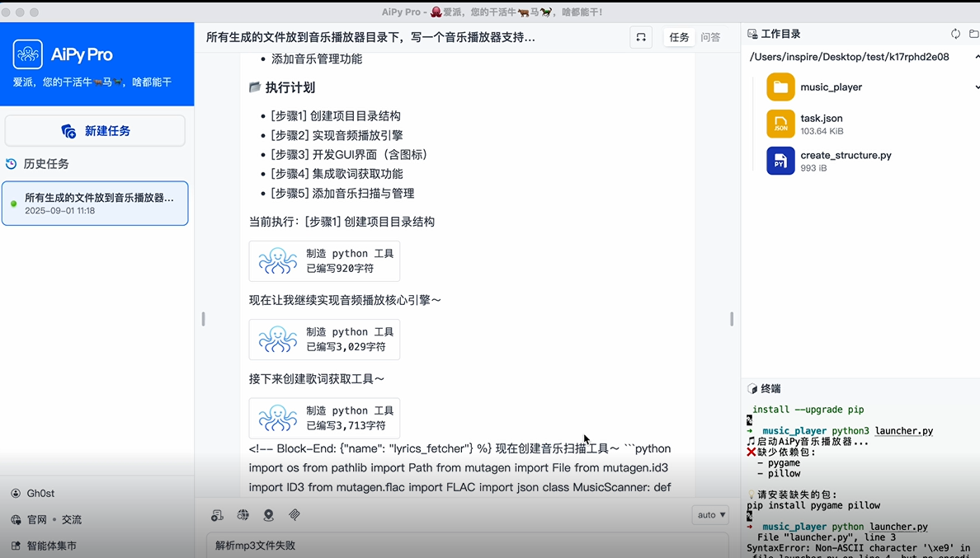Switch to the 任务 tab

point(679,37)
